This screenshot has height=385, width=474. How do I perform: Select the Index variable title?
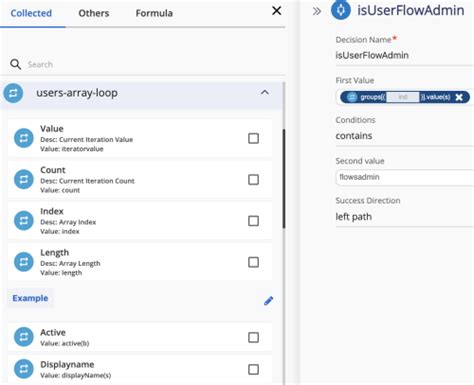tap(52, 211)
